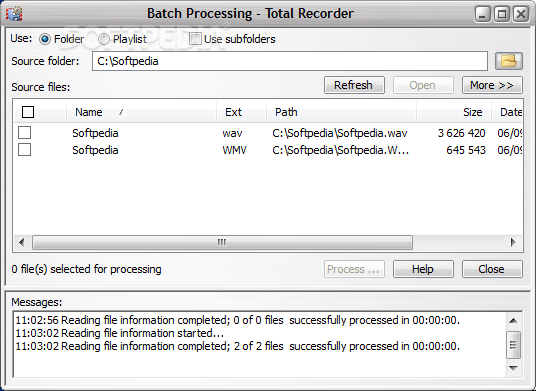
Task: Expand options with the More >> button
Action: pyautogui.click(x=492, y=85)
